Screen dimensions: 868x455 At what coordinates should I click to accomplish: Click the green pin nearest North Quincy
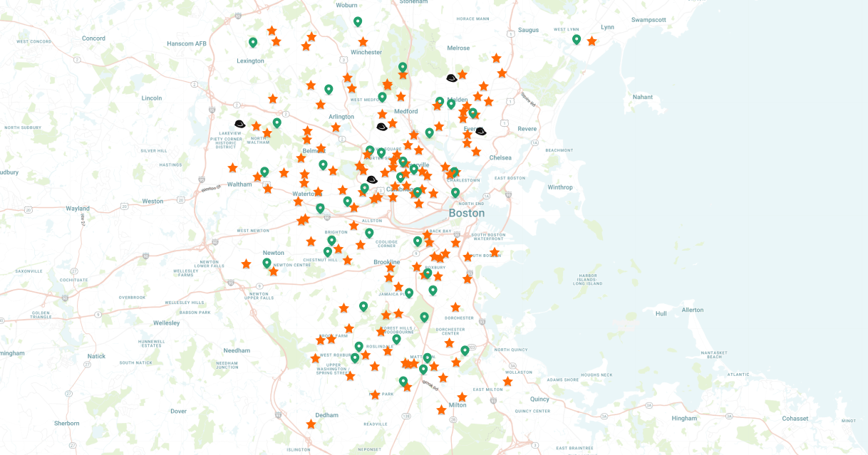pos(465,350)
